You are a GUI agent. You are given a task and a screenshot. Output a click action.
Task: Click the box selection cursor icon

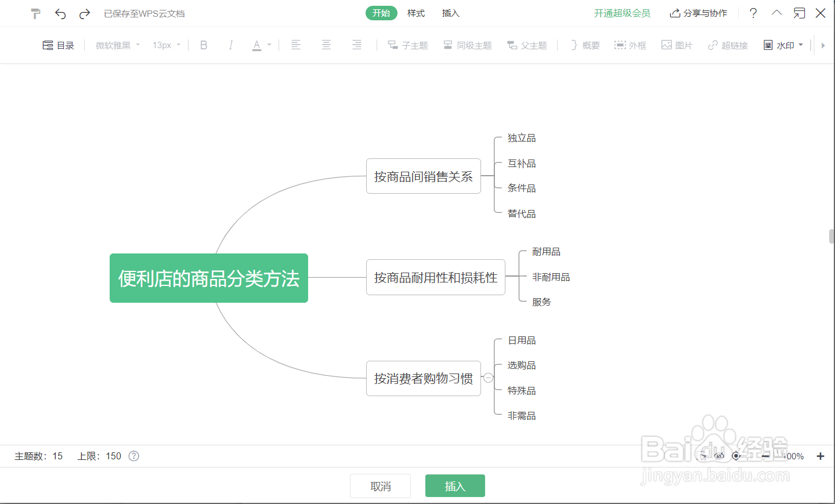703,456
